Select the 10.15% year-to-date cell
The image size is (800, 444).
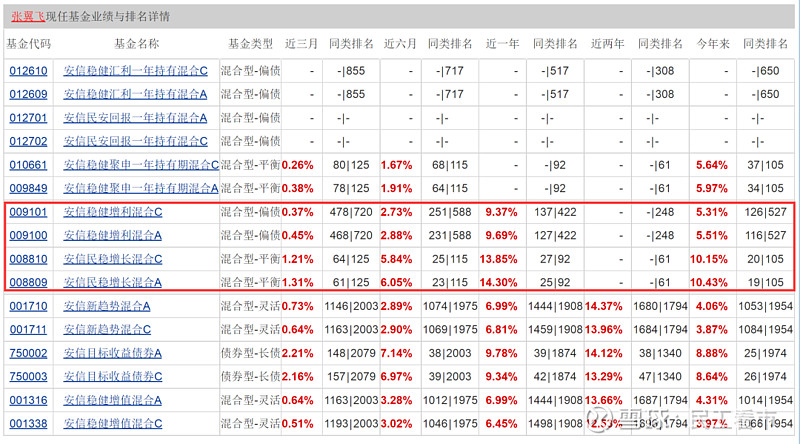pyautogui.click(x=709, y=259)
